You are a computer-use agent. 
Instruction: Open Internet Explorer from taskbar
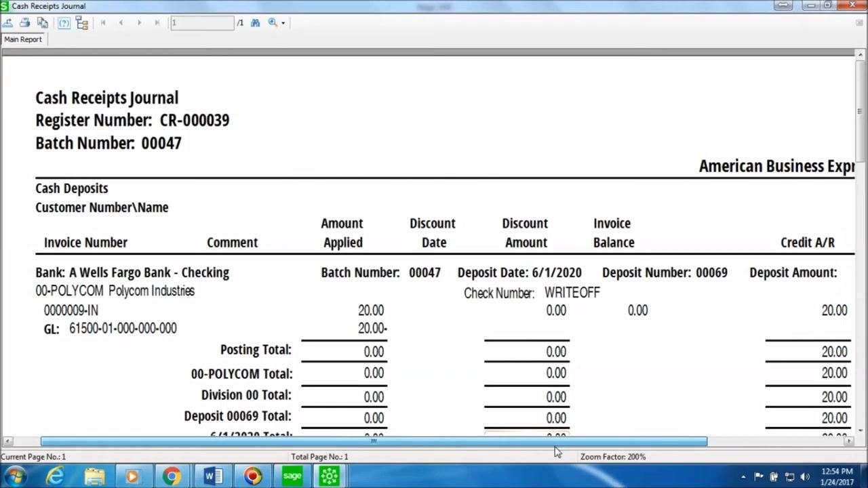(54, 476)
